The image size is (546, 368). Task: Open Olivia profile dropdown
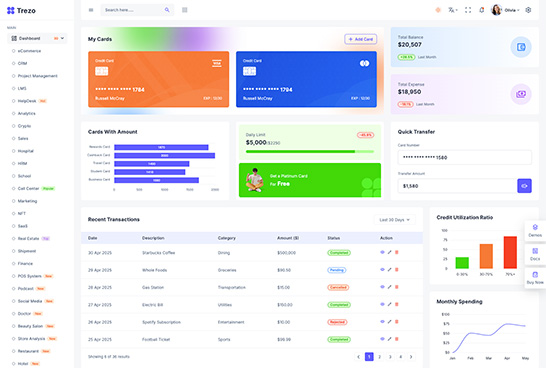pos(505,10)
